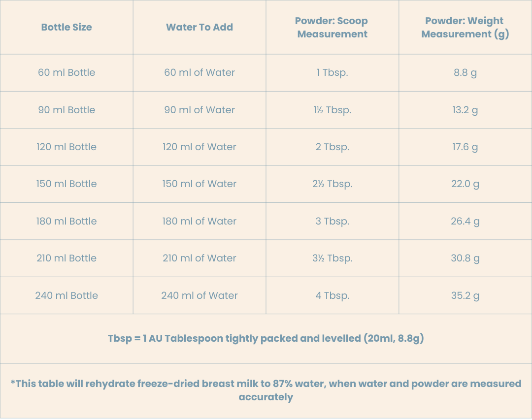
Task: Click the Bottle Size column header
Action: pyautogui.click(x=66, y=27)
